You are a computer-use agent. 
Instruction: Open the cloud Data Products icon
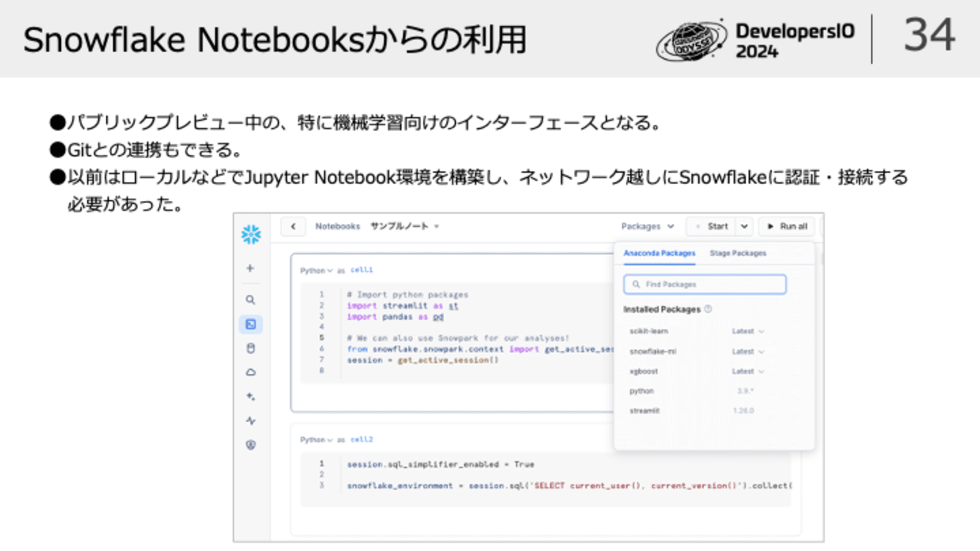click(x=251, y=372)
